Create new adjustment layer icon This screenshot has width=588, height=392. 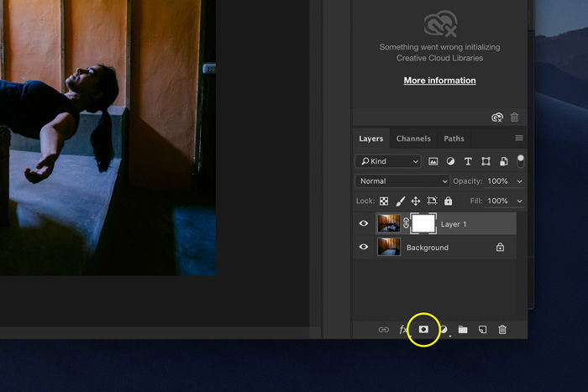[x=444, y=330]
